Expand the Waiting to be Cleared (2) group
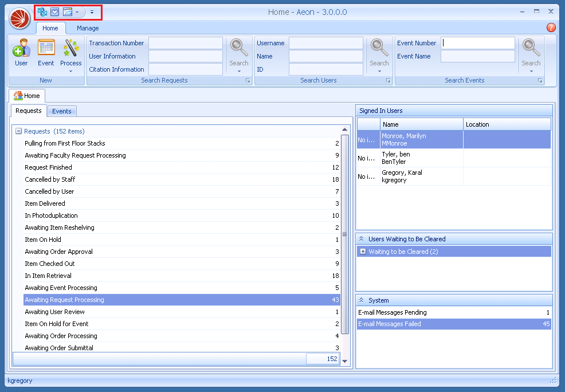This screenshot has height=392, width=565. [x=363, y=252]
